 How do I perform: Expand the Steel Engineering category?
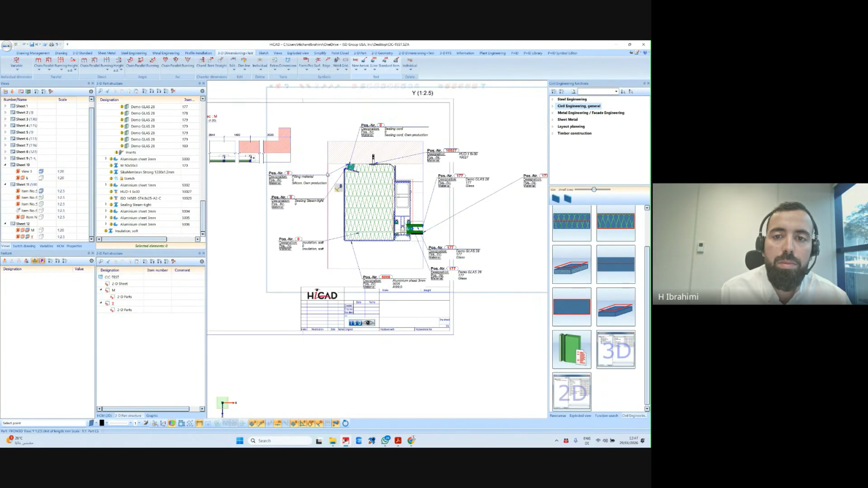tap(553, 99)
